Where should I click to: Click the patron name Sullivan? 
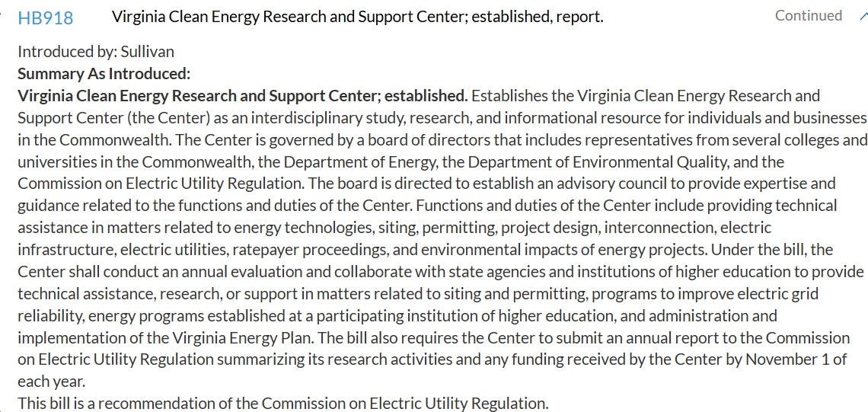point(147,52)
